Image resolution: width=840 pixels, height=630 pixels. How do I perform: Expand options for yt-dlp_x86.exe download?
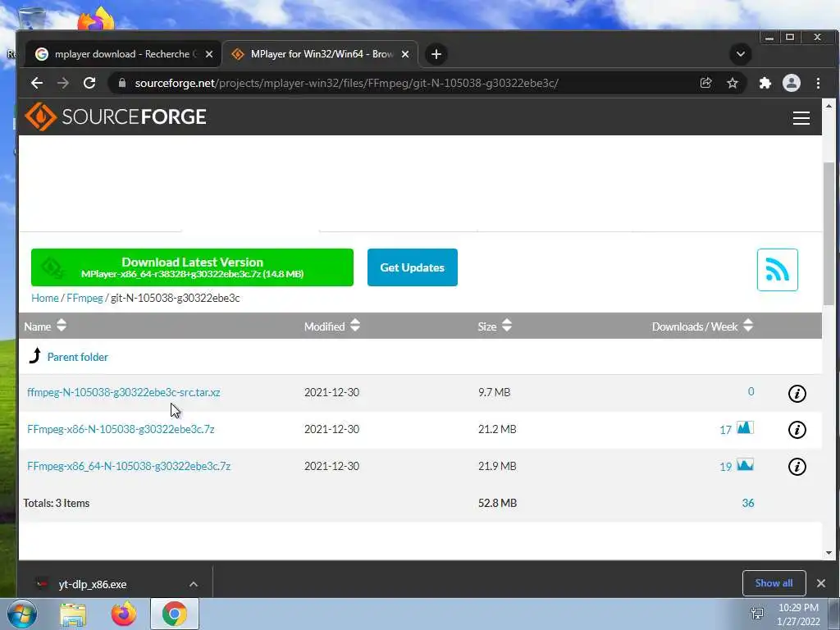pos(194,584)
